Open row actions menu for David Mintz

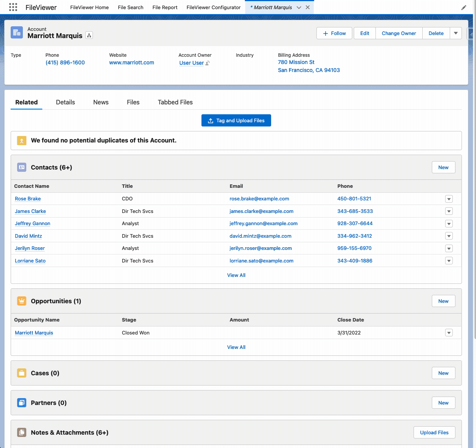(x=449, y=236)
